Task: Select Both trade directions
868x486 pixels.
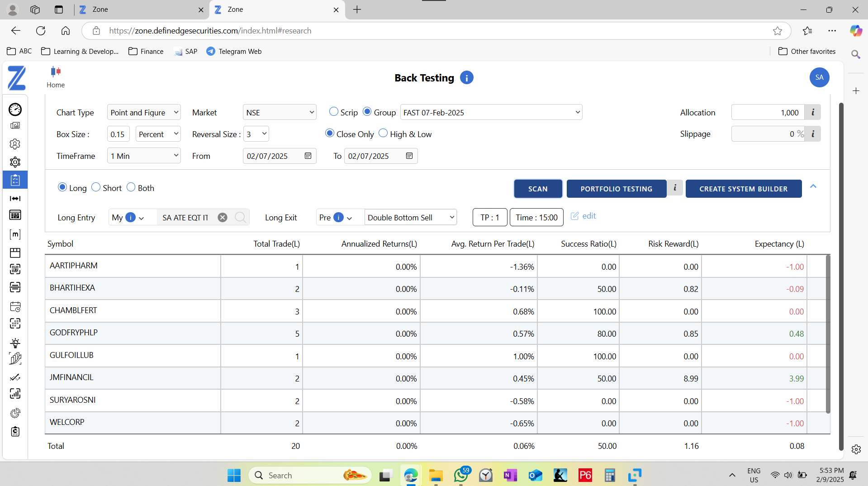Action: point(131,187)
